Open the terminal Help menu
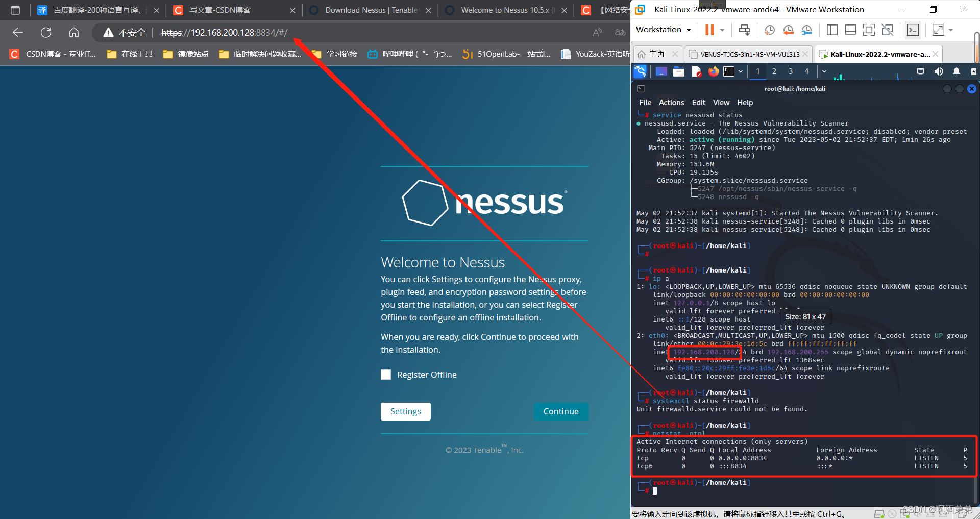 [x=745, y=103]
